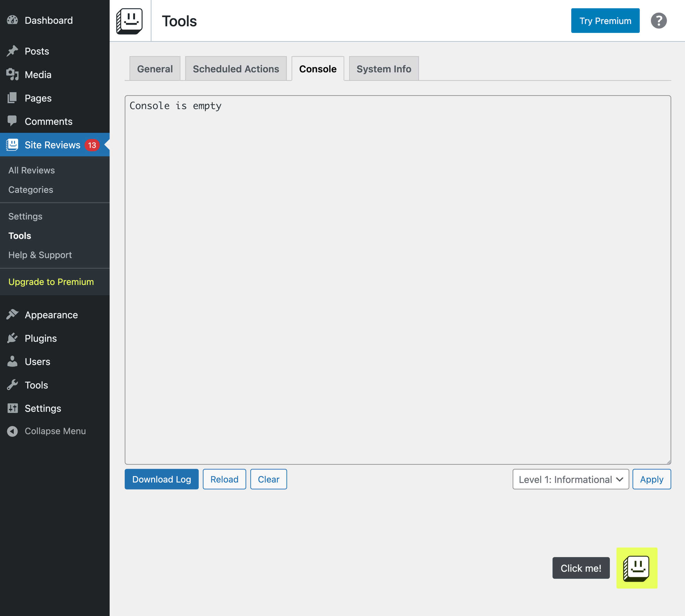This screenshot has width=685, height=616.
Task: Click the Comments speech bubble icon
Action: click(x=12, y=121)
